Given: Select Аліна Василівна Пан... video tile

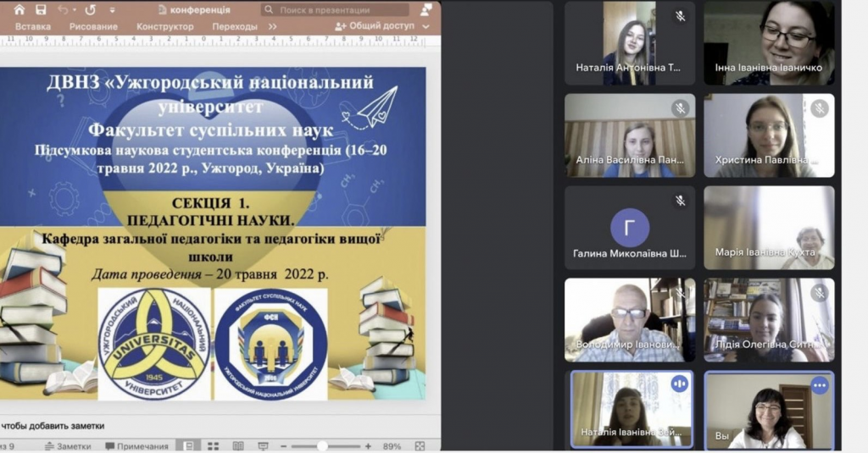Looking at the screenshot, I should (x=630, y=135).
